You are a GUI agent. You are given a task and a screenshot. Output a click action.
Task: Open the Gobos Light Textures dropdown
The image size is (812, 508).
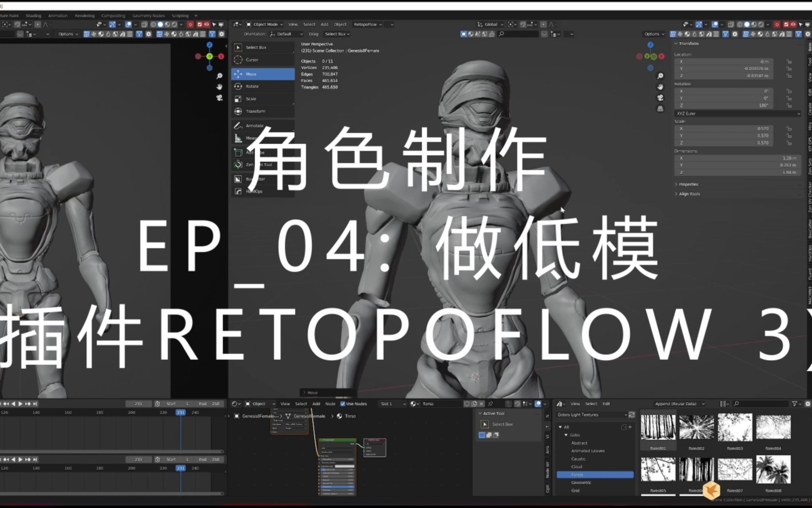click(592, 414)
